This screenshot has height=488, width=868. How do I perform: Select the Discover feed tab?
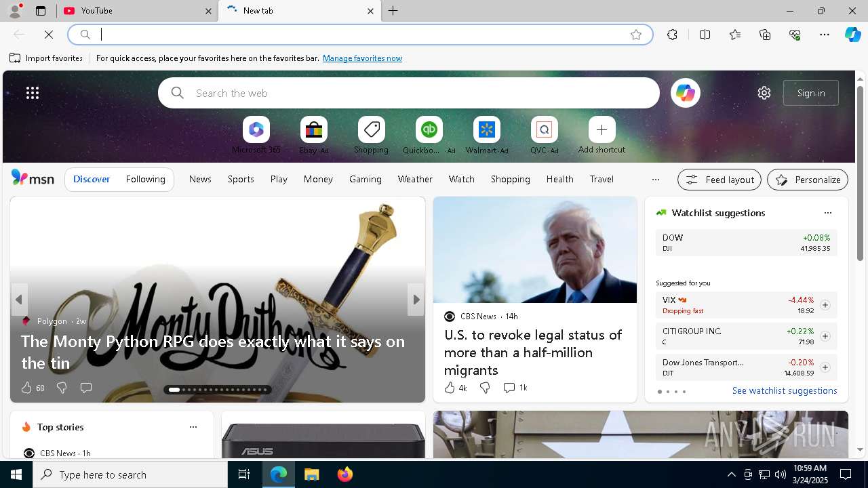pos(92,179)
